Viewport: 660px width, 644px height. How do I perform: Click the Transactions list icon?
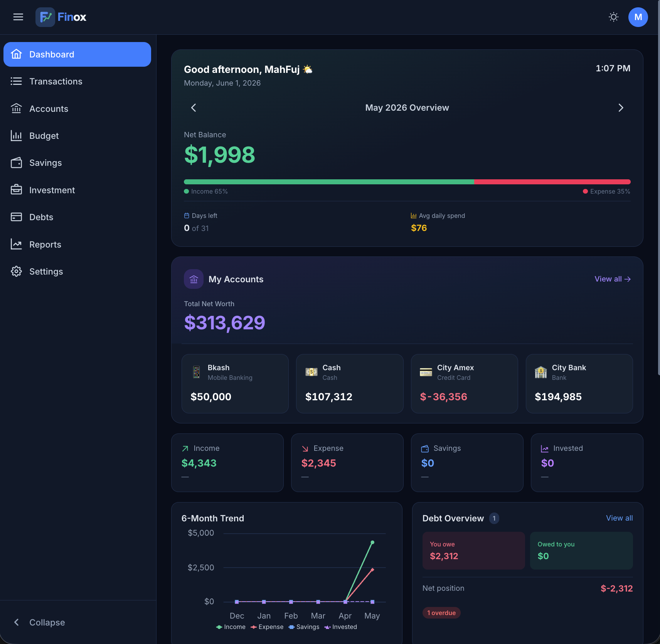[16, 81]
